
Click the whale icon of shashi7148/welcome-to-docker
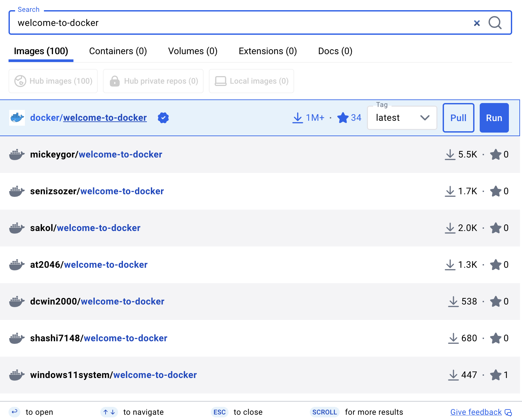[17, 338]
